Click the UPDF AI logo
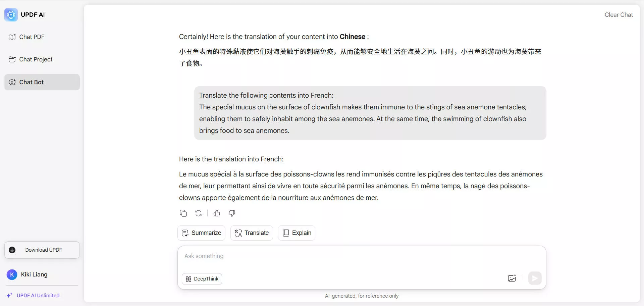Screen dimensions: 644x306 [10, 14]
